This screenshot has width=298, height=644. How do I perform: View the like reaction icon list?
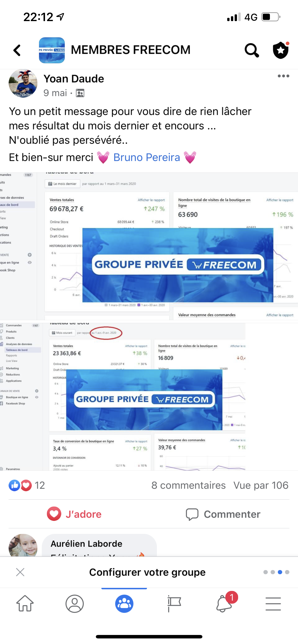pyautogui.click(x=15, y=485)
